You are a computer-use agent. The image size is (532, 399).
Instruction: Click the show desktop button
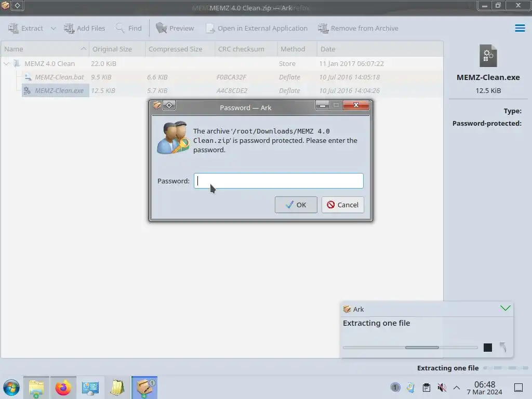[x=518, y=388]
